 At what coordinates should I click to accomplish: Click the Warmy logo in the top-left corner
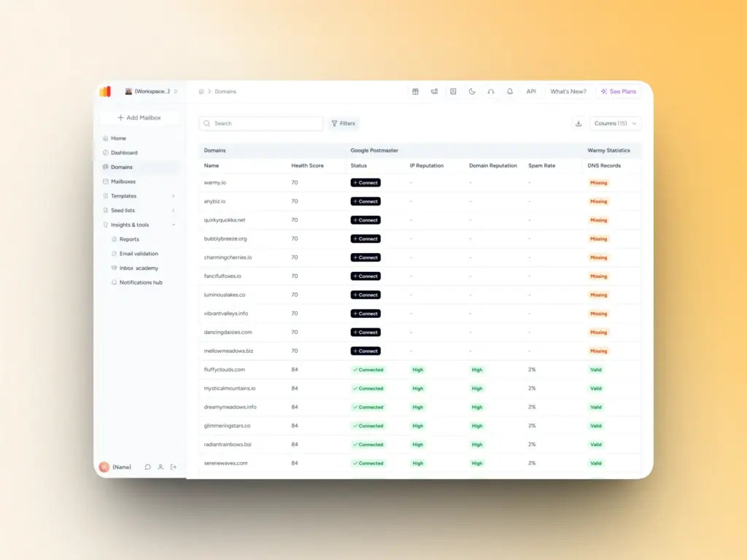coord(105,90)
